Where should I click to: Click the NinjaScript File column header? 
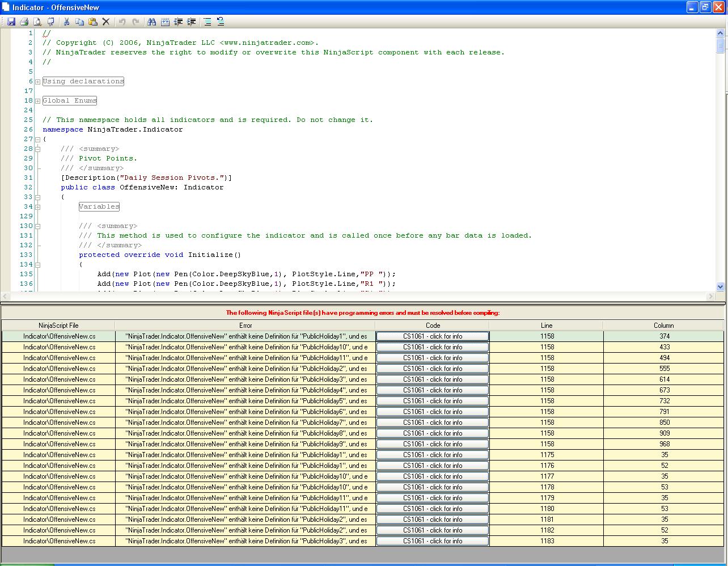(58, 326)
